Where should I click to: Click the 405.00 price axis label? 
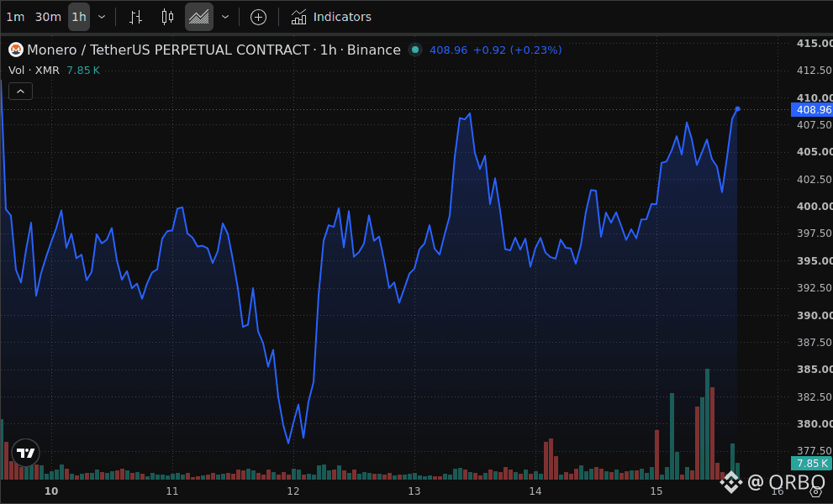[815, 152]
